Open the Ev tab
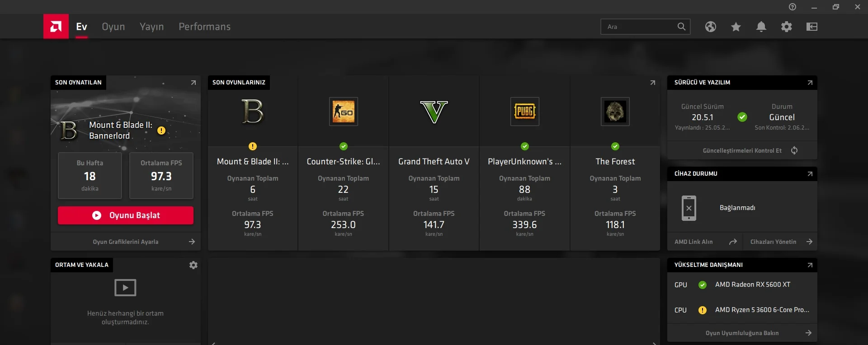868x345 pixels. (x=81, y=27)
